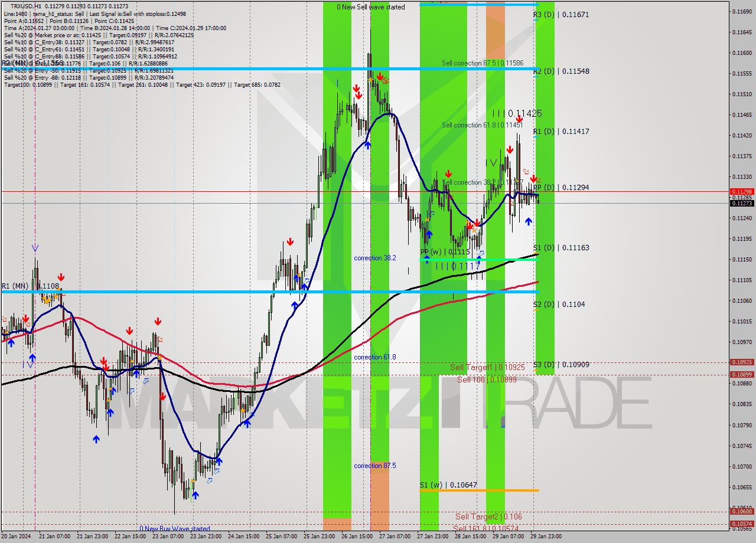Click the 'I I I 0.11425' wave label
Screen dimensions: 756x543
tap(517, 113)
